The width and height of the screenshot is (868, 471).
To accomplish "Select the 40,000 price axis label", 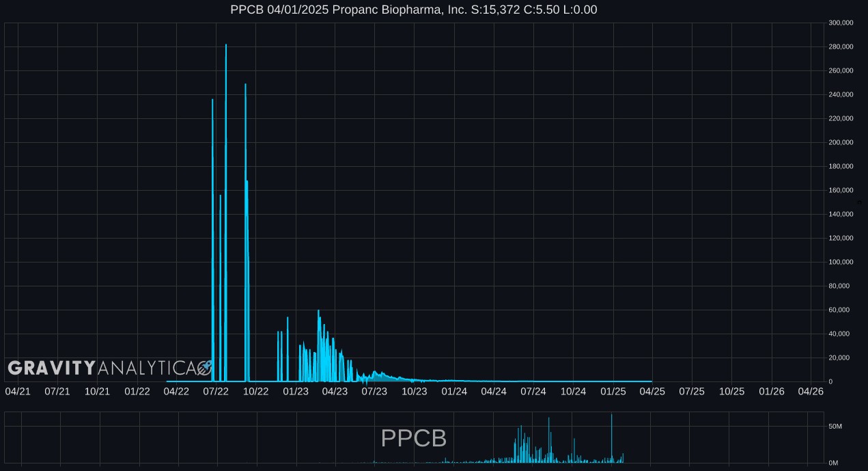I will pyautogui.click(x=839, y=334).
